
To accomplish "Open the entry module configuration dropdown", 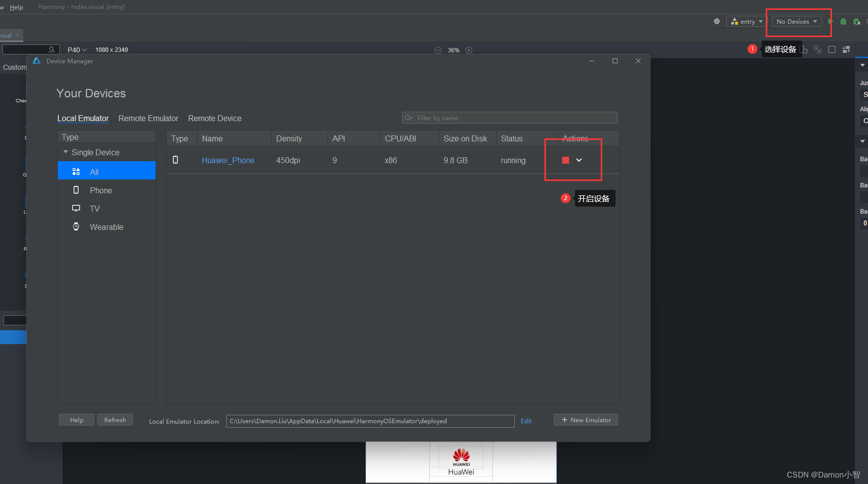I will (746, 22).
